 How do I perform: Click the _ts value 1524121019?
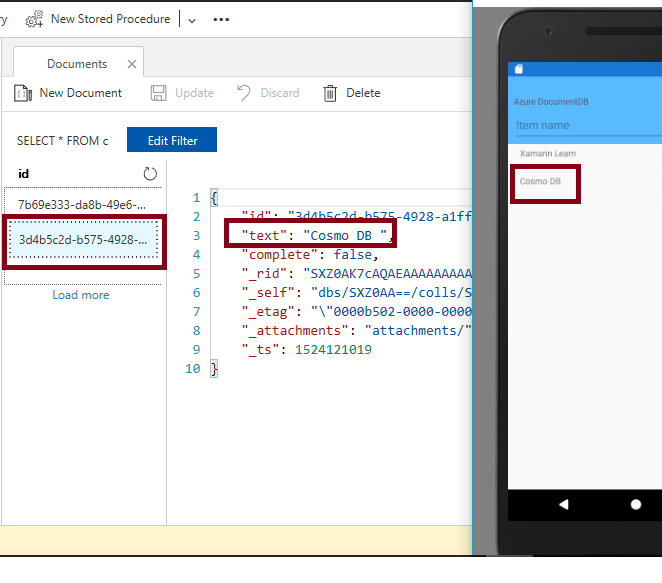pos(333,350)
